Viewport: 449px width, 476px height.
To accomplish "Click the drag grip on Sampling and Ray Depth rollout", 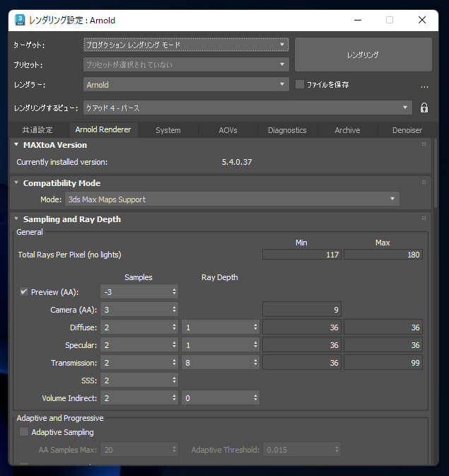I will coord(424,219).
